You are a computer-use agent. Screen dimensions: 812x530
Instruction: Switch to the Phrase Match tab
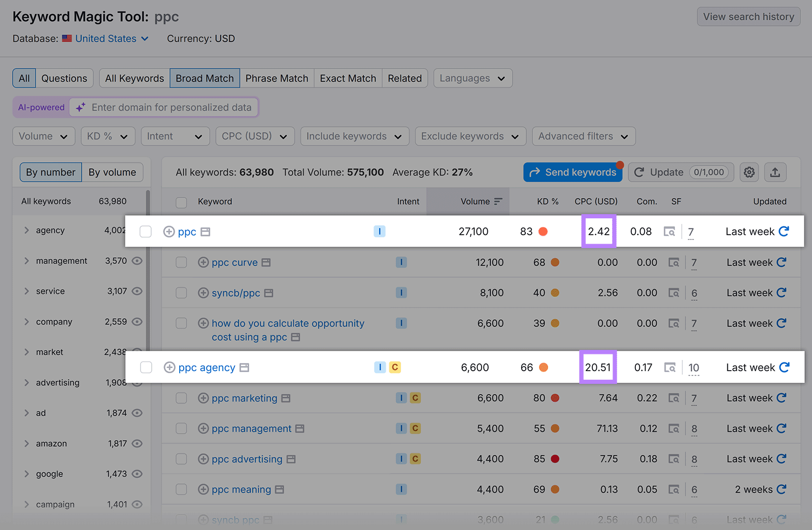[x=277, y=78]
